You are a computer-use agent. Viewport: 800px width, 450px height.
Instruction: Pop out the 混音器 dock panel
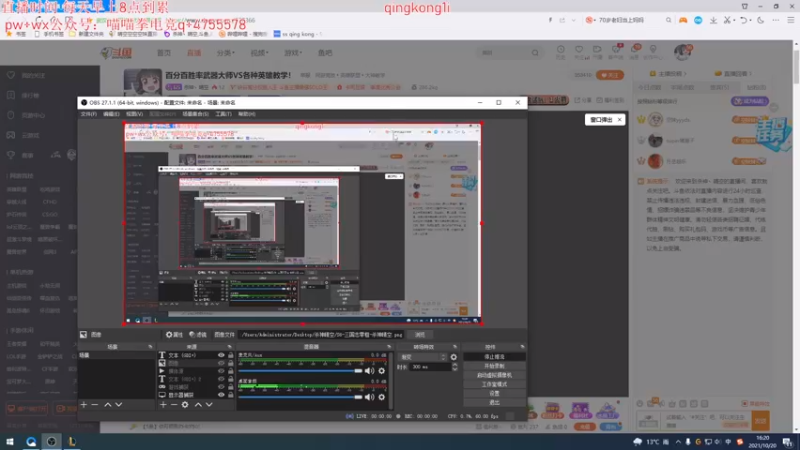coord(389,346)
